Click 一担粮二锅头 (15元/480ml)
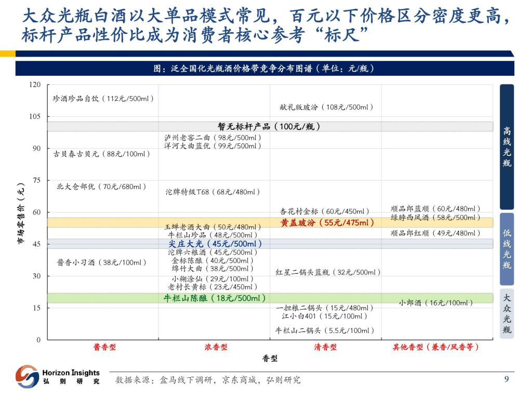The width and height of the screenshot is (532, 399). point(325,308)
